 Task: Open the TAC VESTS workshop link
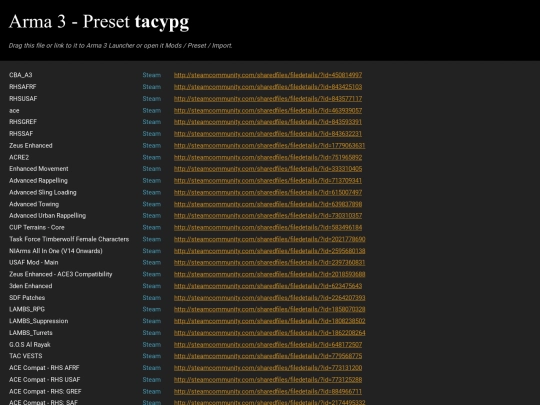[268, 356]
